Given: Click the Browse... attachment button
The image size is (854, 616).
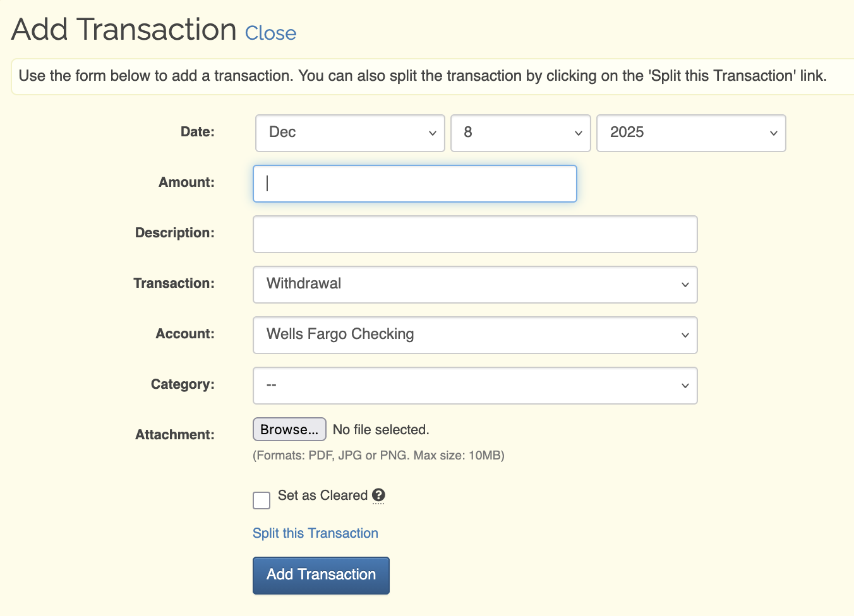Looking at the screenshot, I should pos(289,430).
